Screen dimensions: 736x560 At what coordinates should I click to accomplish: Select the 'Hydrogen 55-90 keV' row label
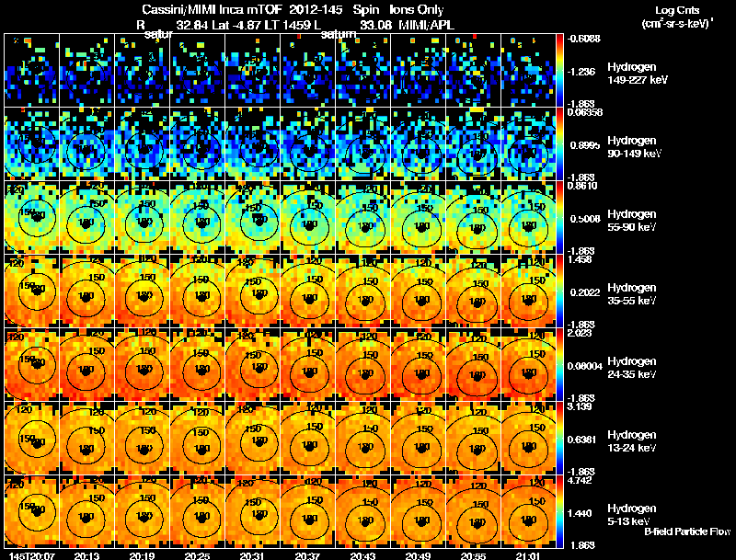[632, 221]
